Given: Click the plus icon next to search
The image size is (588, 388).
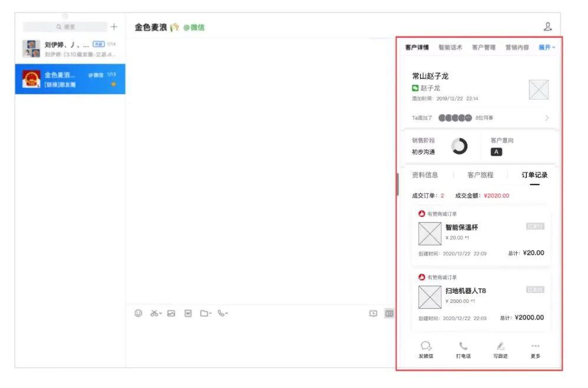Looking at the screenshot, I should coord(114,27).
